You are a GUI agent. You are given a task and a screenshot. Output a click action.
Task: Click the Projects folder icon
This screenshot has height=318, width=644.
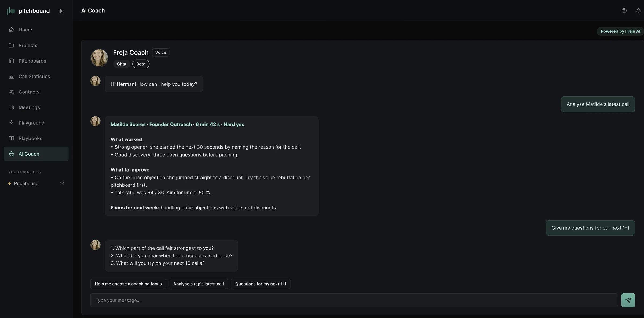pos(11,45)
